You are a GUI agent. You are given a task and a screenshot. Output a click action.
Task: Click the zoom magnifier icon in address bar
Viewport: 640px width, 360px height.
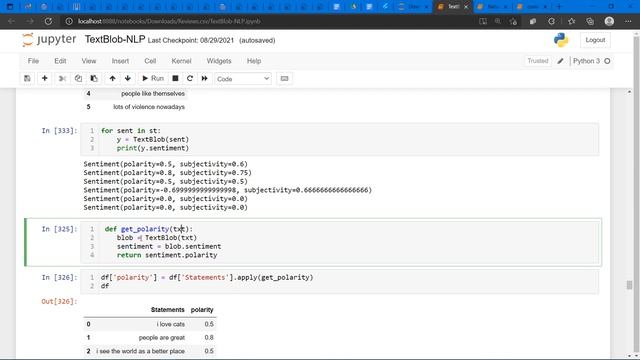click(x=498, y=21)
